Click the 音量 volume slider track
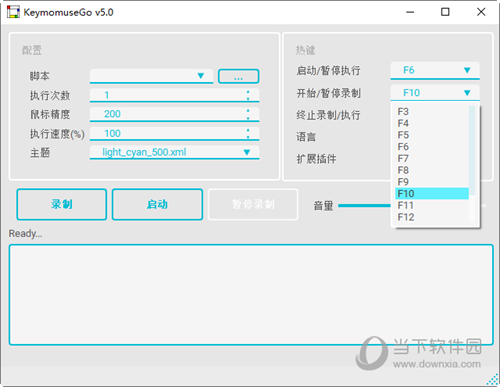 point(364,206)
